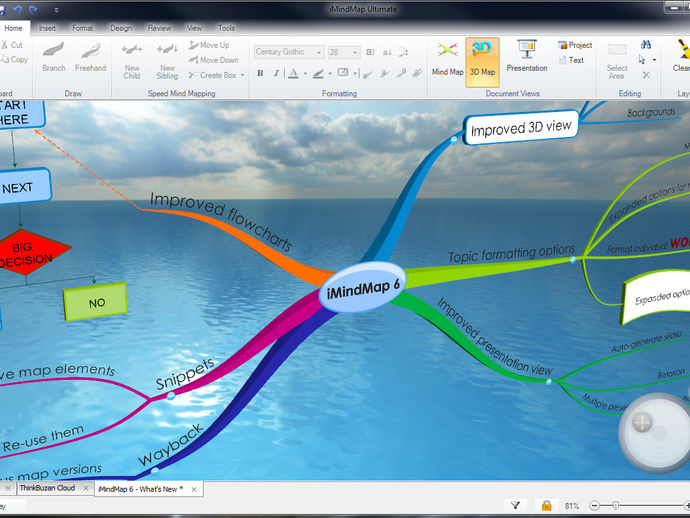Switch to Mind Map view

(x=448, y=59)
